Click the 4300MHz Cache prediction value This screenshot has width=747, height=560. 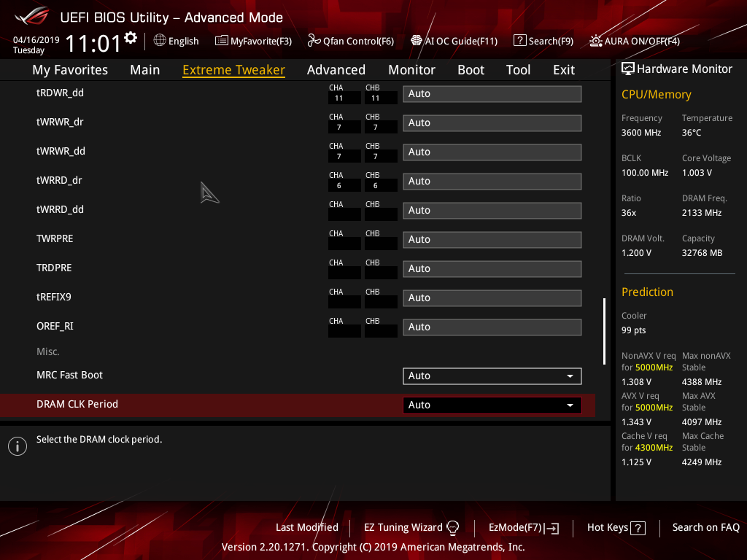coord(654,448)
